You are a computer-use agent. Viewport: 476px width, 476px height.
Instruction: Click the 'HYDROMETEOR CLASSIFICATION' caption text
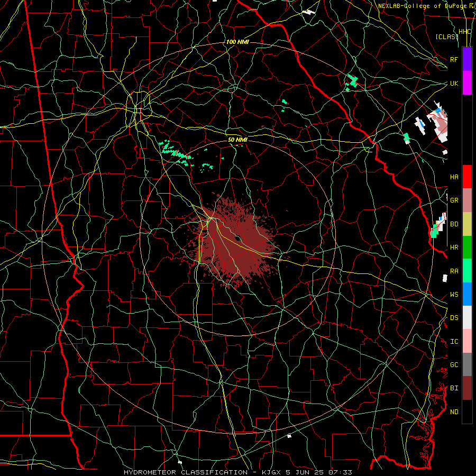pos(186,472)
